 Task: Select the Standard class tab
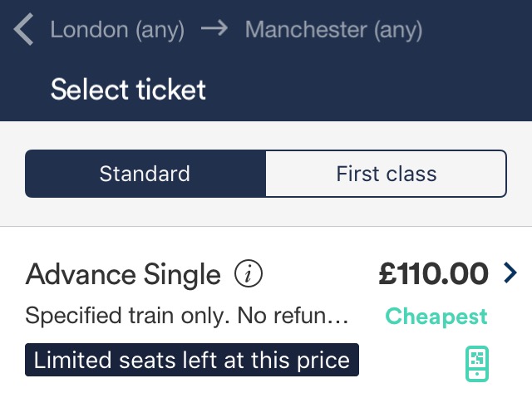(x=145, y=174)
